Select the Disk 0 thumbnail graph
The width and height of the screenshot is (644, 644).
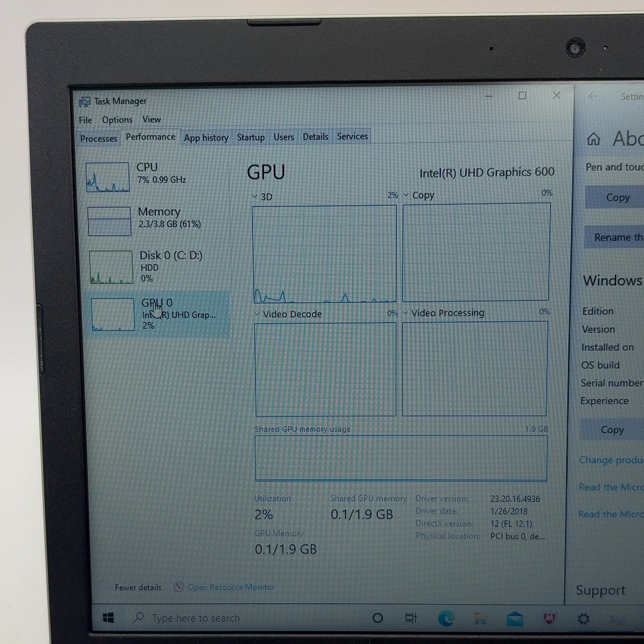(x=111, y=267)
